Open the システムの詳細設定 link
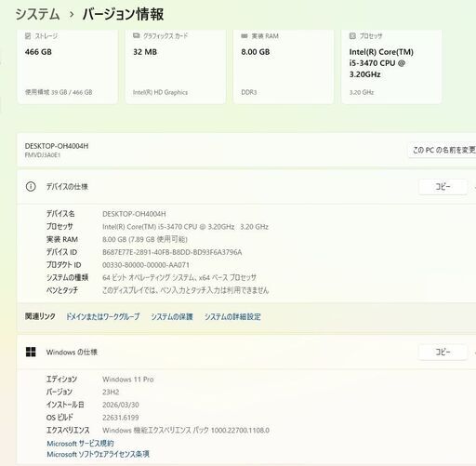Image resolution: width=476 pixels, height=466 pixels. click(232, 316)
